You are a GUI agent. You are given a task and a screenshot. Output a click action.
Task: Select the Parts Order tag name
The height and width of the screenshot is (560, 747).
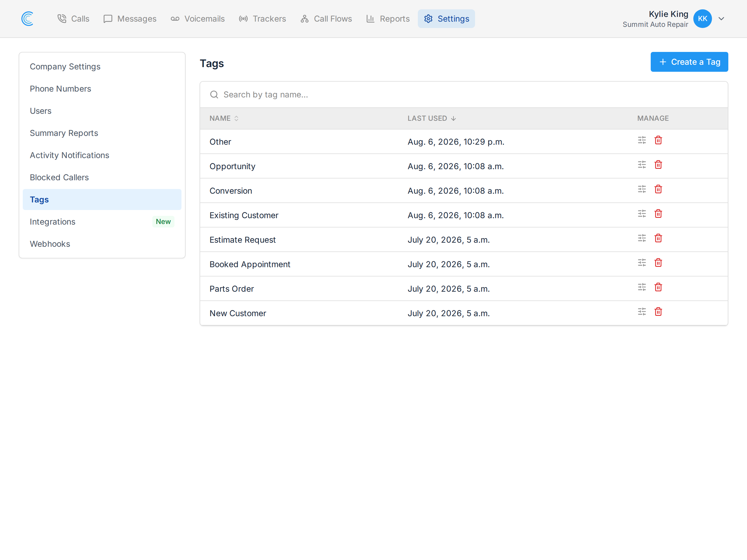point(232,289)
